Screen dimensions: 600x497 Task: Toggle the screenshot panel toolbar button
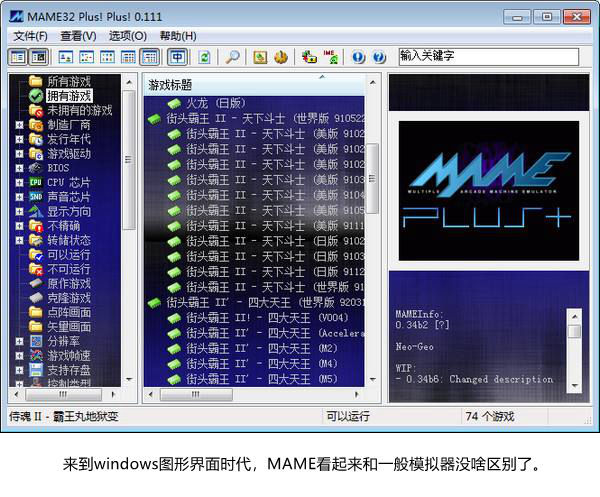(39, 57)
